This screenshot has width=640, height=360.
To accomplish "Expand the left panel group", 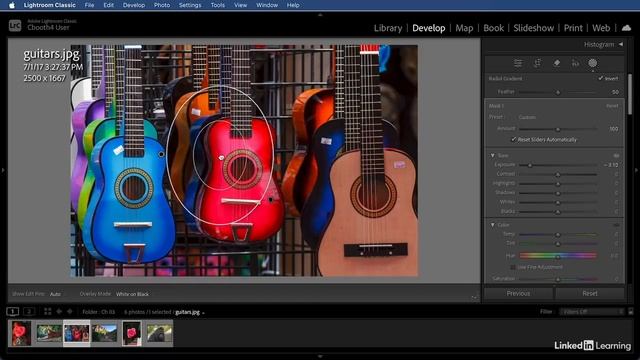I will tap(3, 170).
